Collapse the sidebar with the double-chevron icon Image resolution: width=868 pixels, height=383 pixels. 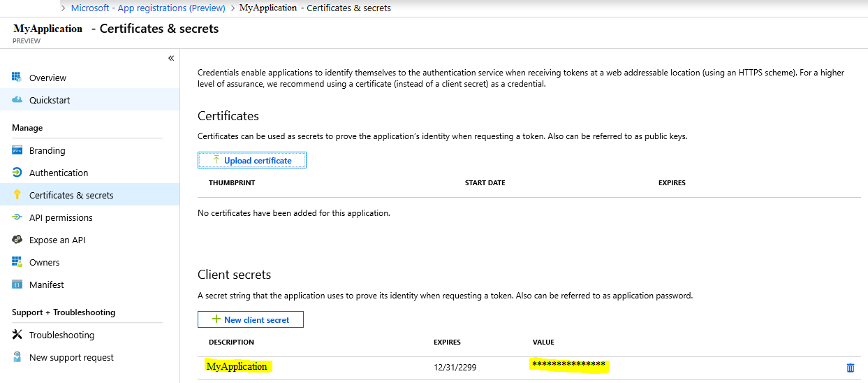(171, 58)
